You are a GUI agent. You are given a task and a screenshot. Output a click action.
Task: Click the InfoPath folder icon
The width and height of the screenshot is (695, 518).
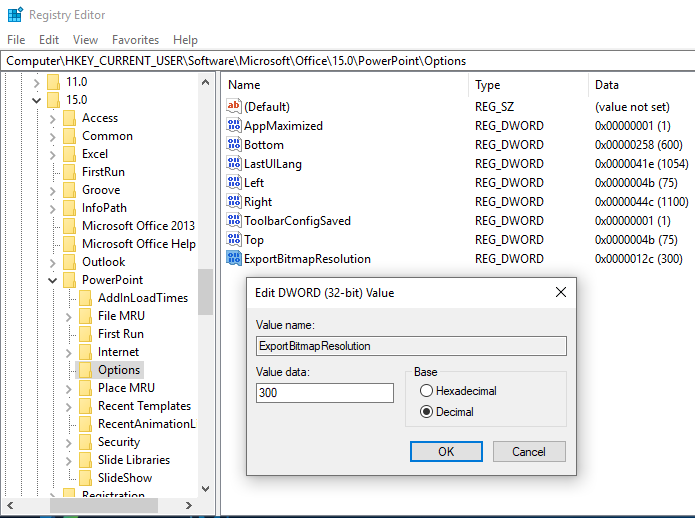(69, 208)
